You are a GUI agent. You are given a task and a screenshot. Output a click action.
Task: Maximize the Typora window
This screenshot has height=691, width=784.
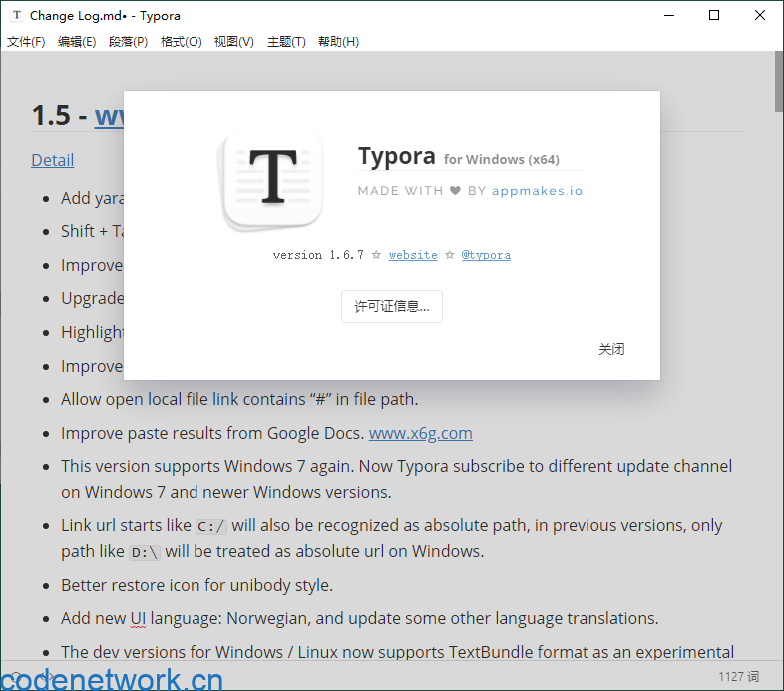tap(714, 16)
